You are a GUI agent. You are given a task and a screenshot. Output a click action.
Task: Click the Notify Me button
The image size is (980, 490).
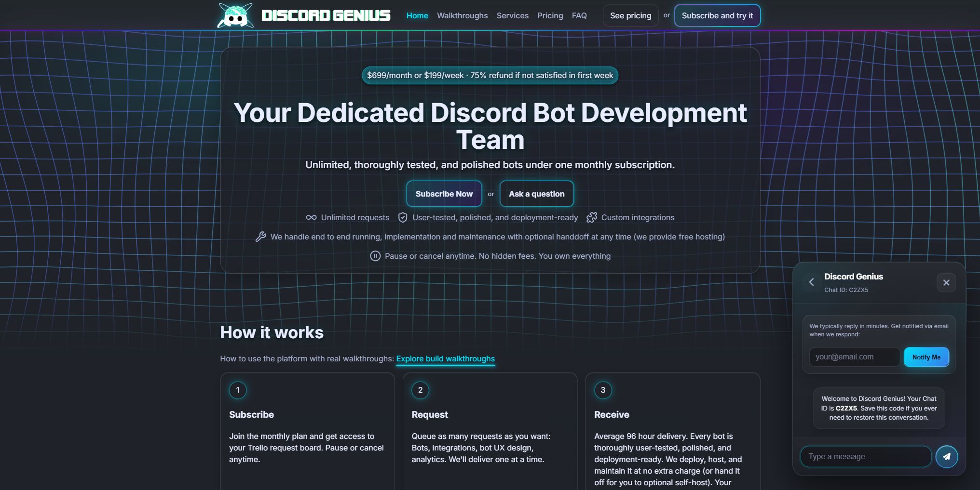pyautogui.click(x=926, y=357)
